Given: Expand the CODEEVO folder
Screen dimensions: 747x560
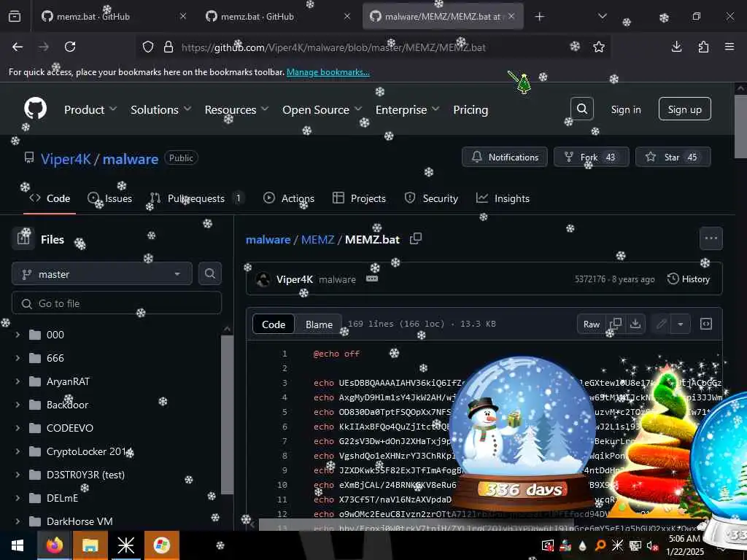Looking at the screenshot, I should (x=18, y=427).
